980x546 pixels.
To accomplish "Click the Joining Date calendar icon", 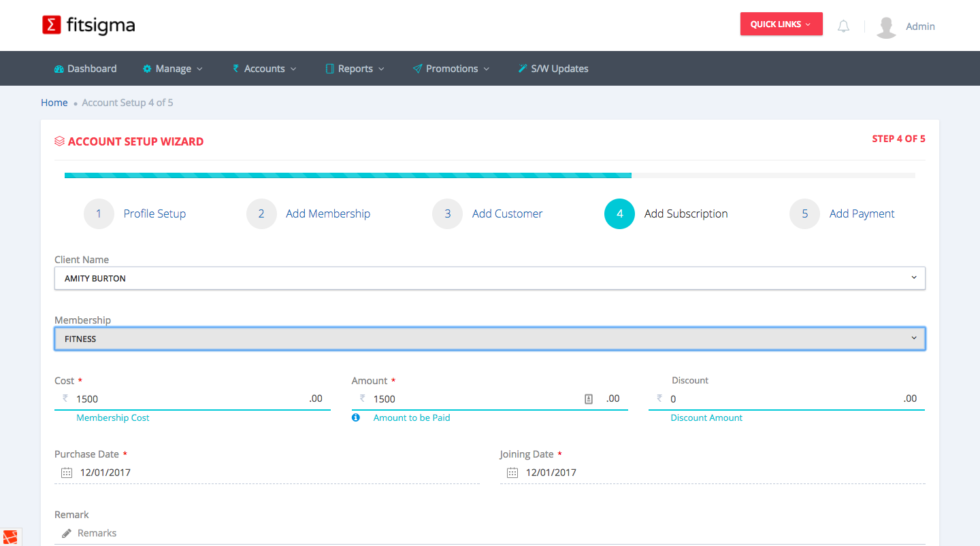I will pyautogui.click(x=512, y=473).
